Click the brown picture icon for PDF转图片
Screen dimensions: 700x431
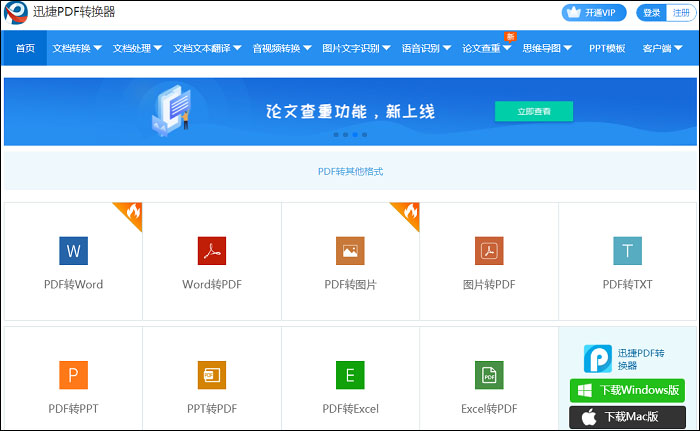tap(350, 251)
